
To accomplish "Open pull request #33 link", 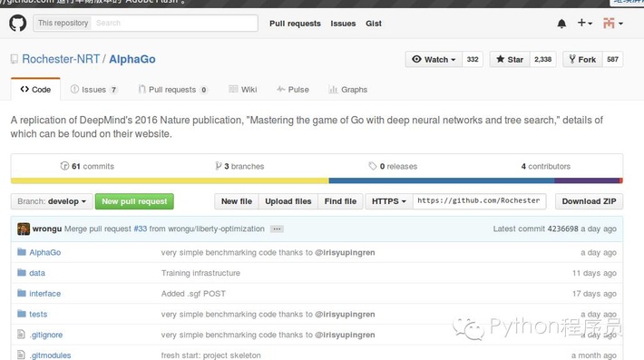I will coord(140,229).
